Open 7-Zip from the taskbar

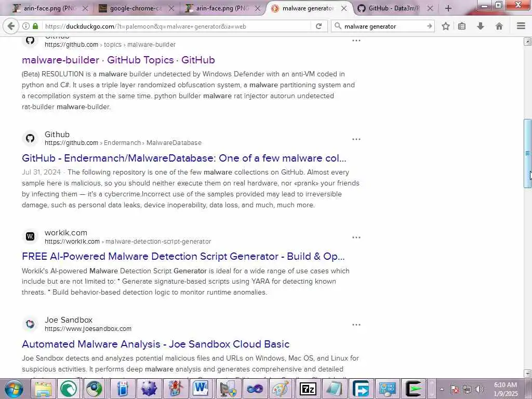[308, 389]
